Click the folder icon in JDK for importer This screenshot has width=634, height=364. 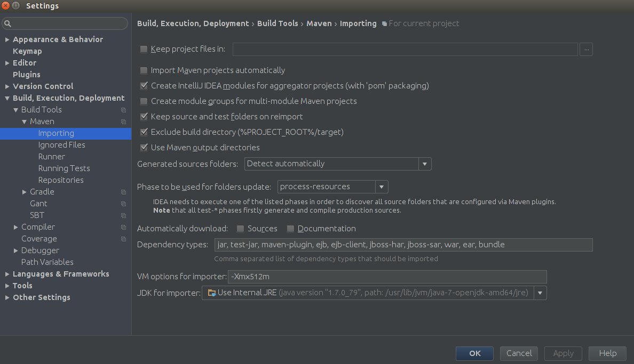point(211,293)
